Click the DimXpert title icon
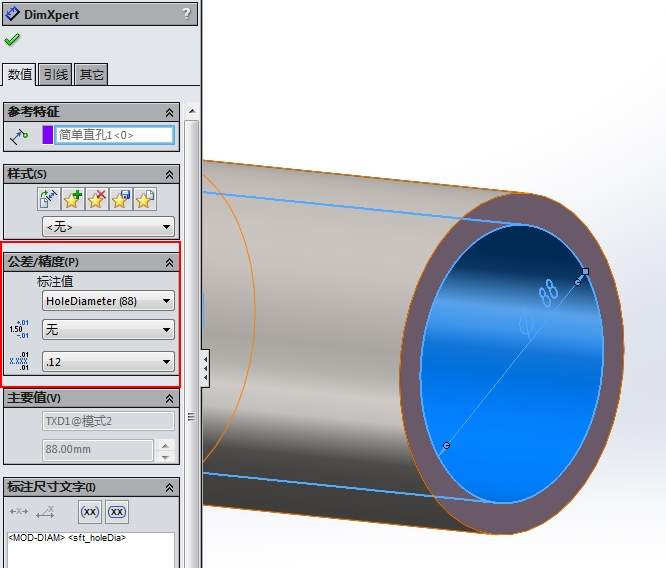 click(11, 14)
